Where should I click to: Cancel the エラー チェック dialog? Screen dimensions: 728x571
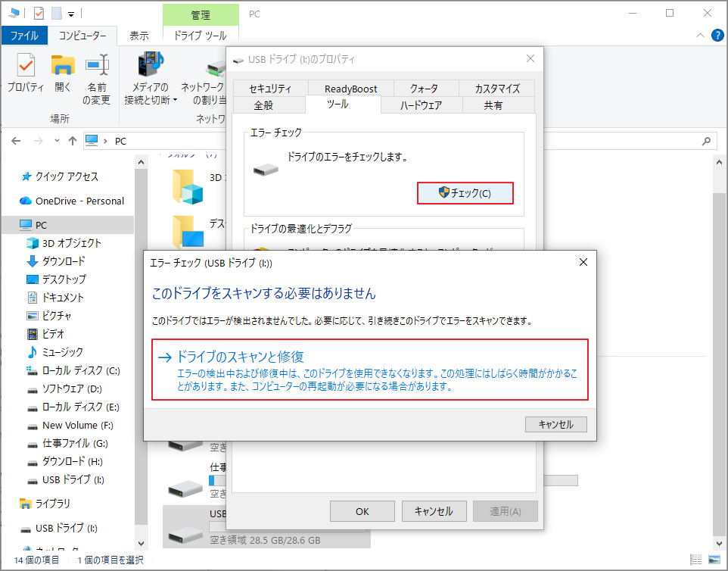point(555,424)
